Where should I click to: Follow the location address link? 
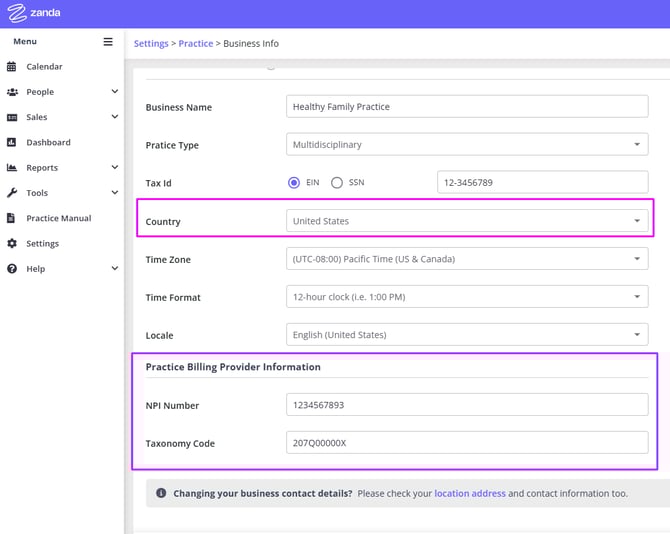tap(469, 494)
